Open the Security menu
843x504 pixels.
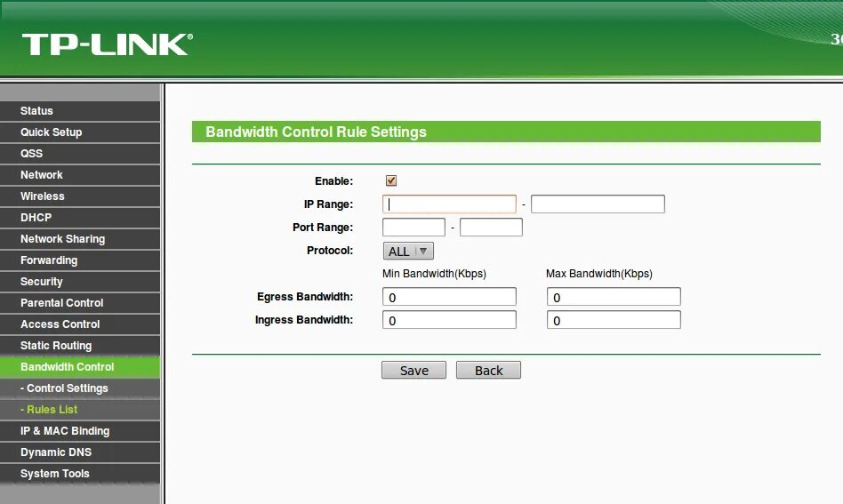80,282
